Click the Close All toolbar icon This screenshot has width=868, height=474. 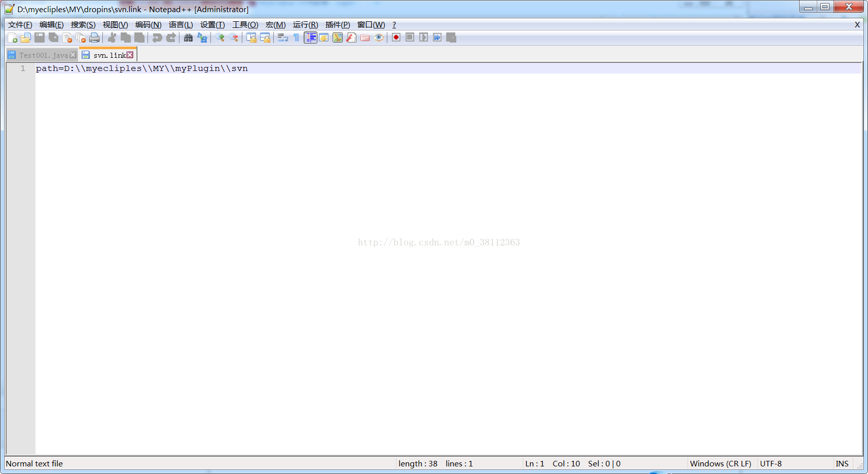[x=81, y=38]
